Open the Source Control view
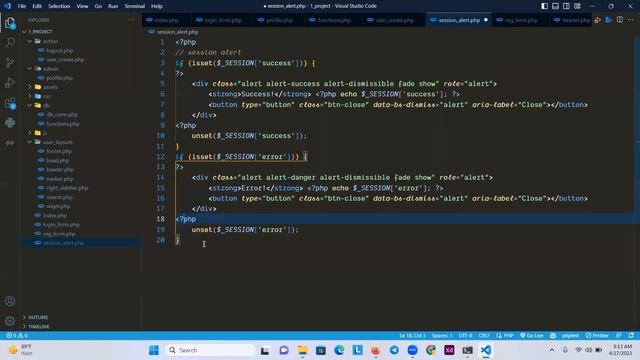Screen dimensions: 640x360 (10, 62)
